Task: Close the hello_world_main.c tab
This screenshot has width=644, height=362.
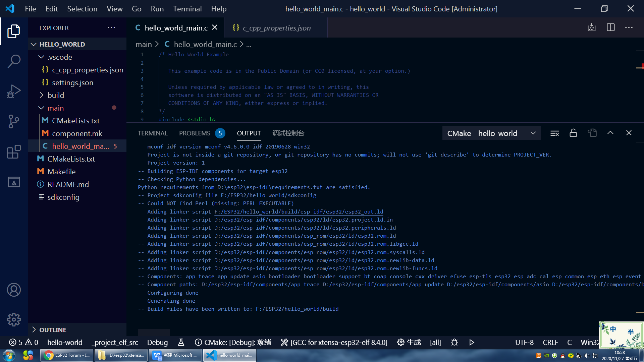Action: (215, 27)
